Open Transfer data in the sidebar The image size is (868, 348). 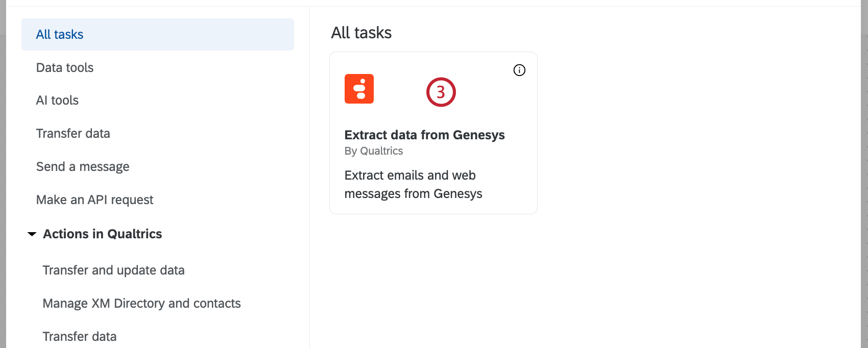[73, 133]
